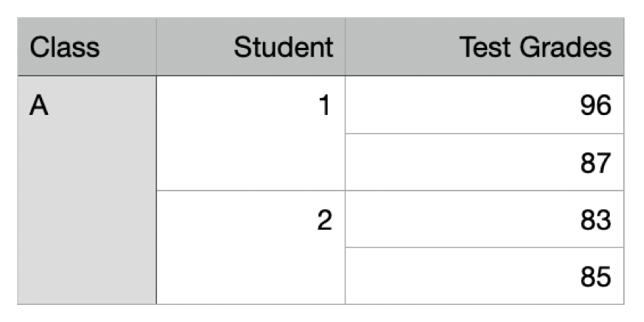Click the cell showing grade 83
The height and width of the screenshot is (322, 644).
coord(484,219)
